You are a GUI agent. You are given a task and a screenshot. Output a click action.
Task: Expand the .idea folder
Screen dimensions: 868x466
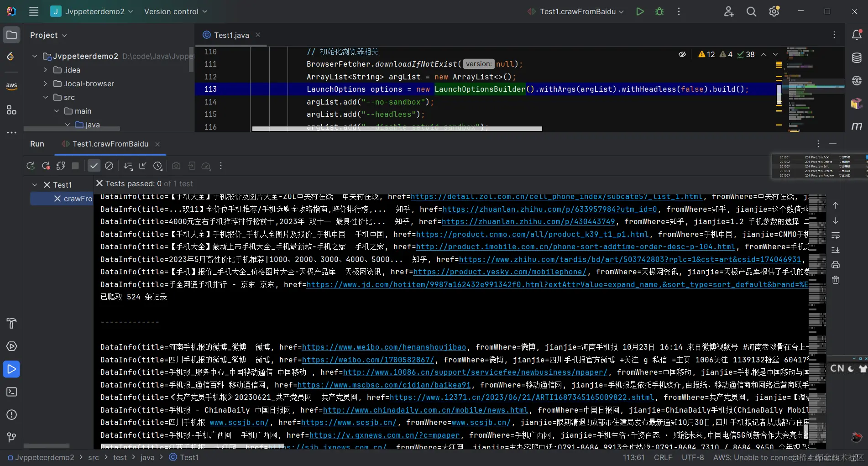coord(46,70)
